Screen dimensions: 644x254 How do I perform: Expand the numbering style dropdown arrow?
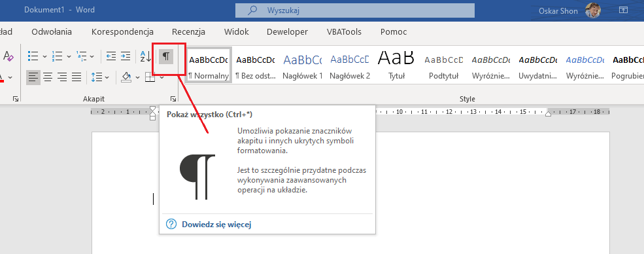coord(69,56)
